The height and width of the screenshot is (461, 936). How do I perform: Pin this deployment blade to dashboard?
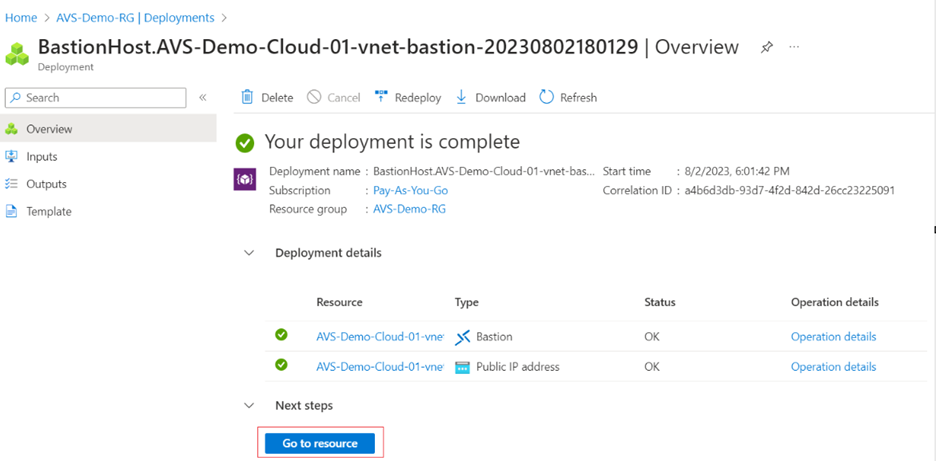766,48
